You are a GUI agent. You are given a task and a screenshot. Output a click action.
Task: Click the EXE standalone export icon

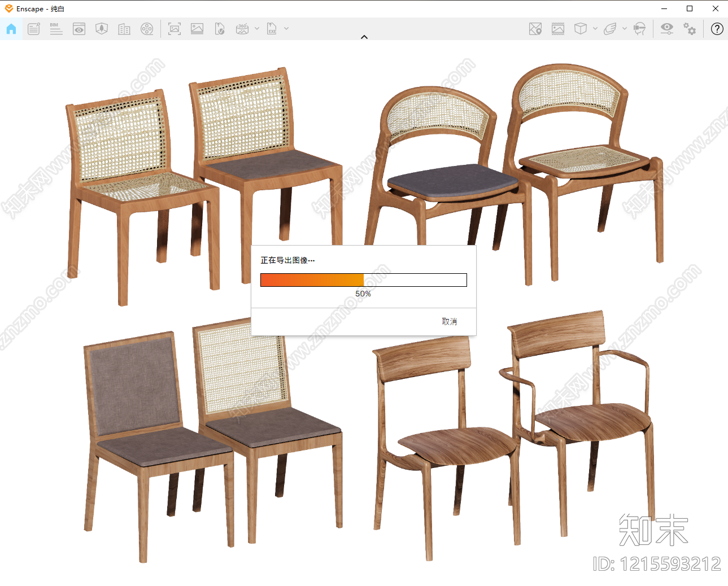[272, 29]
